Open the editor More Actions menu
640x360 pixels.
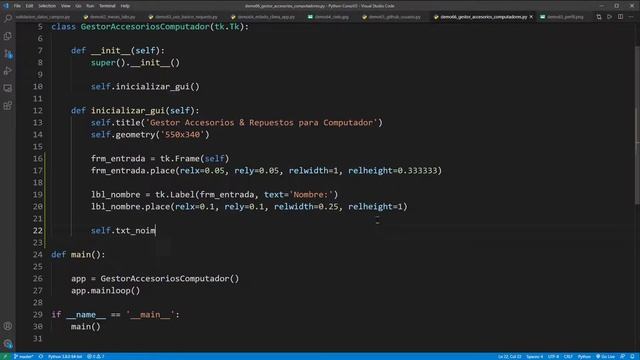pos(631,17)
